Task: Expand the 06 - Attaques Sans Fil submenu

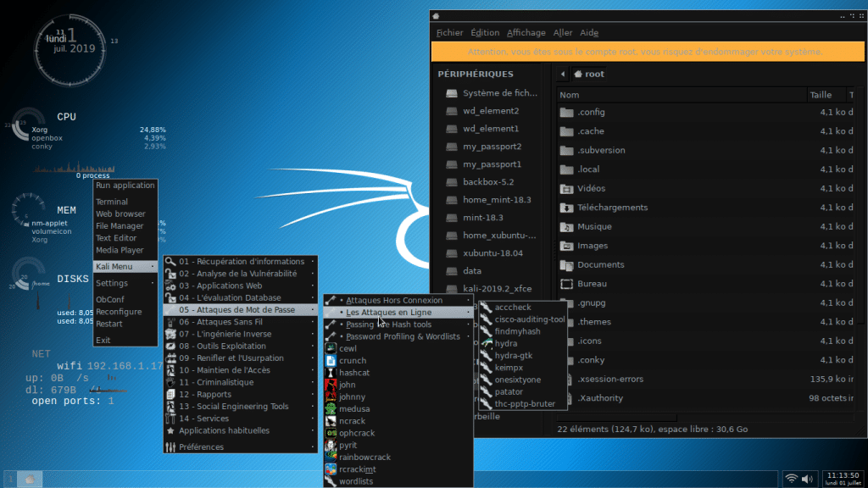Action: pyautogui.click(x=220, y=322)
